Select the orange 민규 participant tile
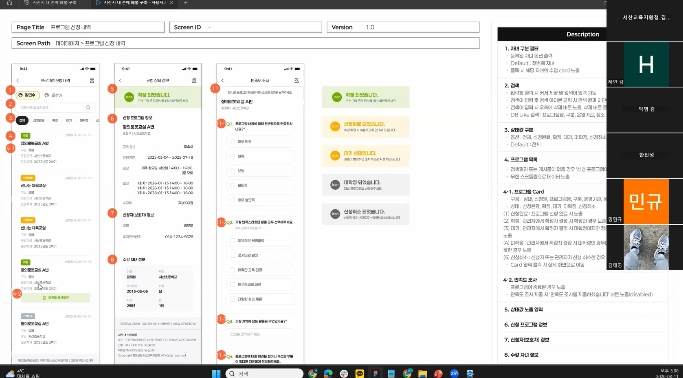This screenshot has height=378, width=683. [645, 201]
